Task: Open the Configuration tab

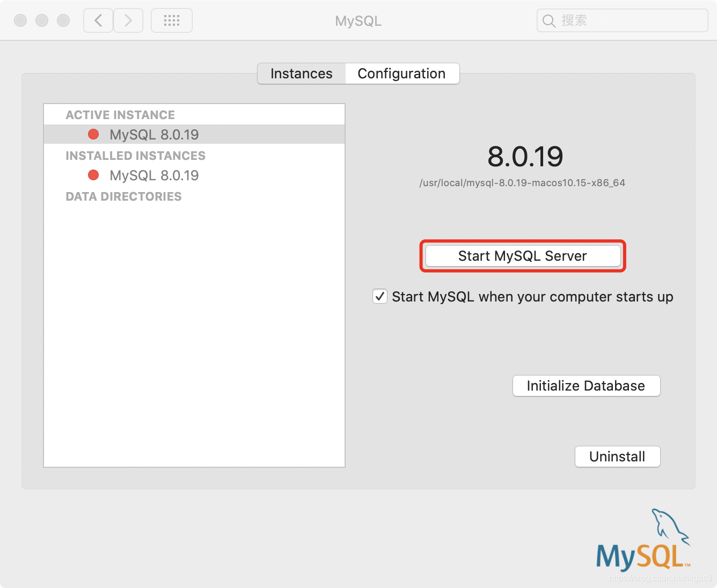Action: pos(402,73)
